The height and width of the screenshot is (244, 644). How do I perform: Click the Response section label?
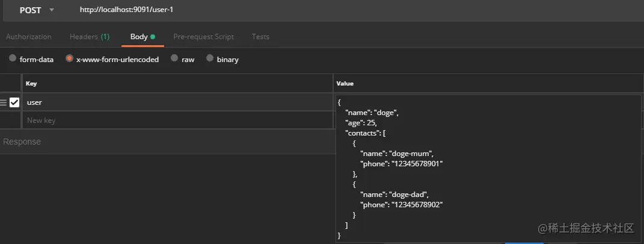click(x=22, y=142)
